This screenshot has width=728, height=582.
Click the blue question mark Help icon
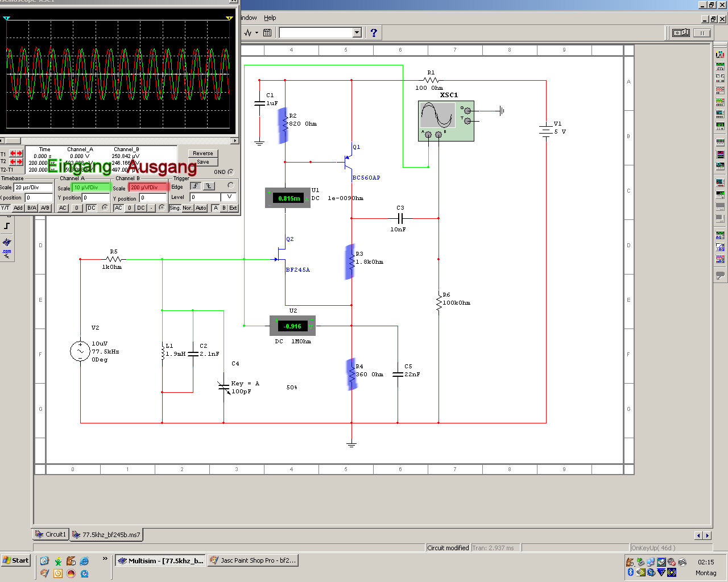click(374, 33)
